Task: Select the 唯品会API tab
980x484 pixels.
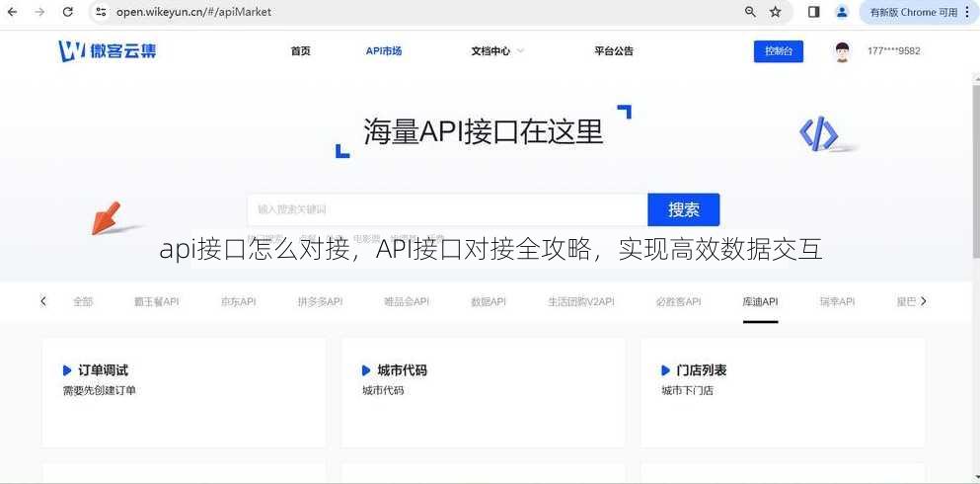Action: [407, 301]
